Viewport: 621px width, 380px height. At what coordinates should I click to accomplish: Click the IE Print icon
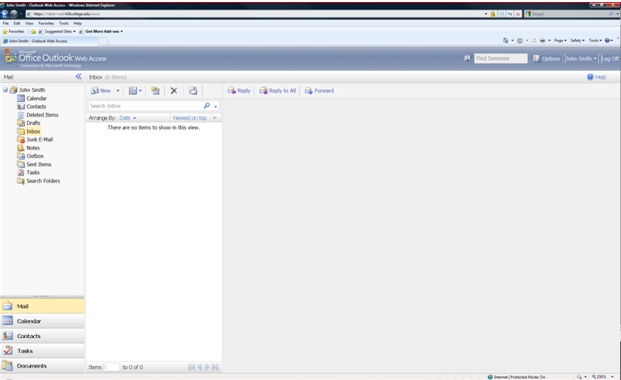543,40
